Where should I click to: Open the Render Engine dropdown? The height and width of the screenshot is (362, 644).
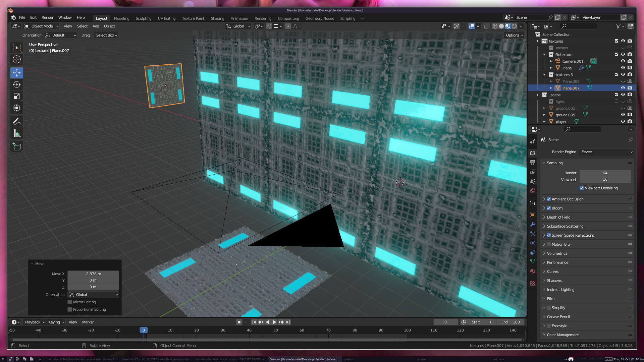pyautogui.click(x=606, y=152)
